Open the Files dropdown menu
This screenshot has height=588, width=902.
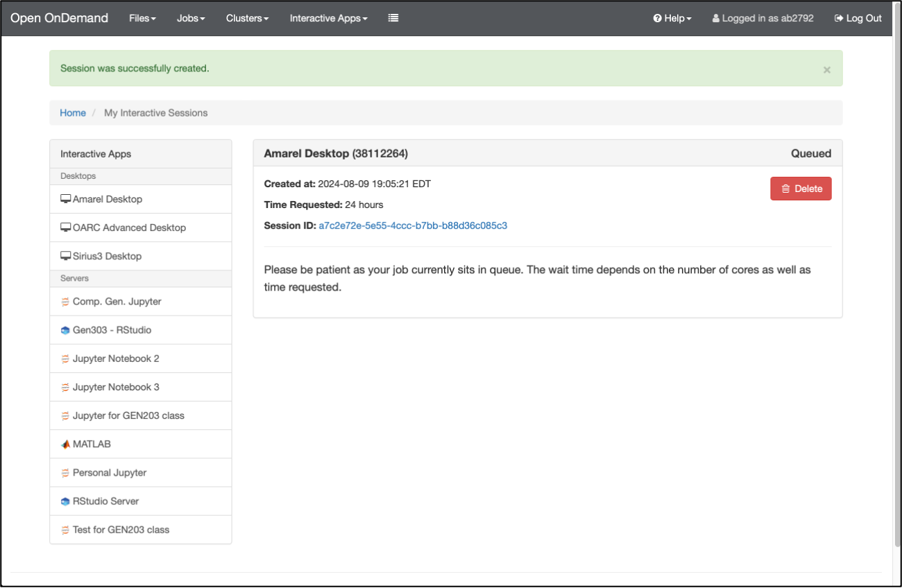(x=142, y=18)
